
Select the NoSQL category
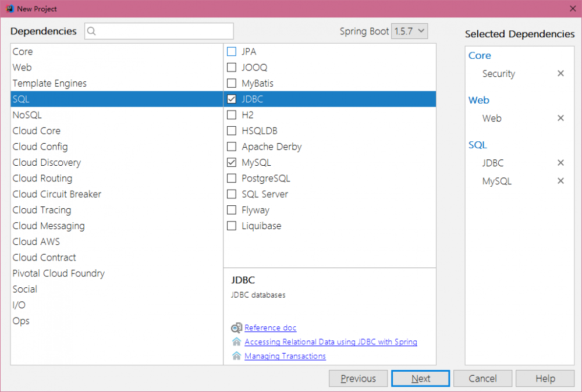coord(27,115)
